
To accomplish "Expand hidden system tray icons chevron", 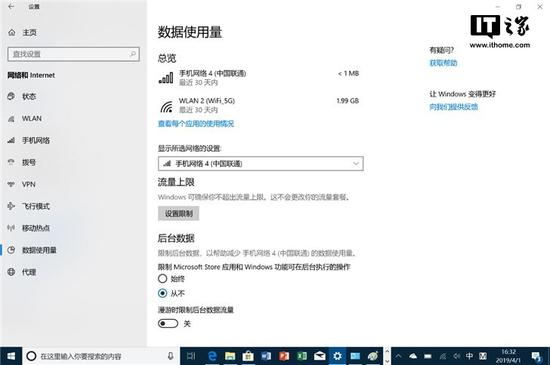I will pos(398,356).
